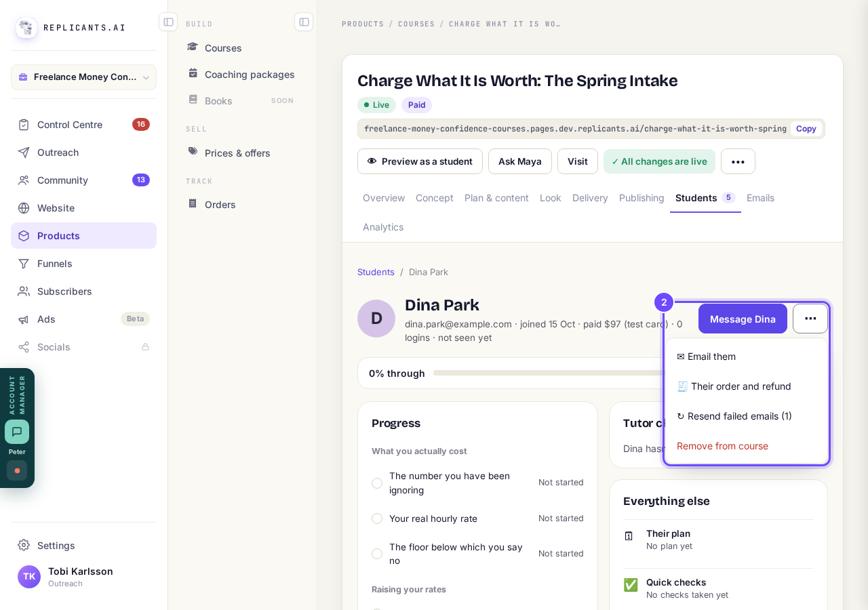The width and height of the screenshot is (868, 610).
Task: Click Preview as a student
Action: [x=420, y=161]
